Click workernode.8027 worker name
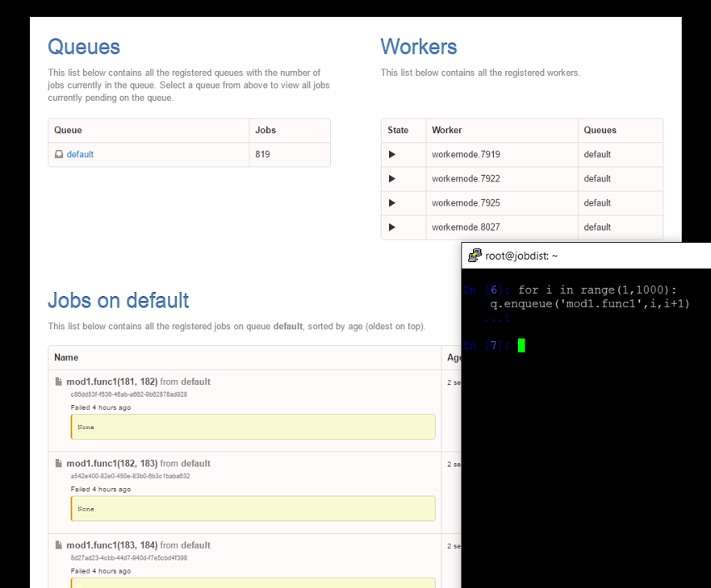 466,227
